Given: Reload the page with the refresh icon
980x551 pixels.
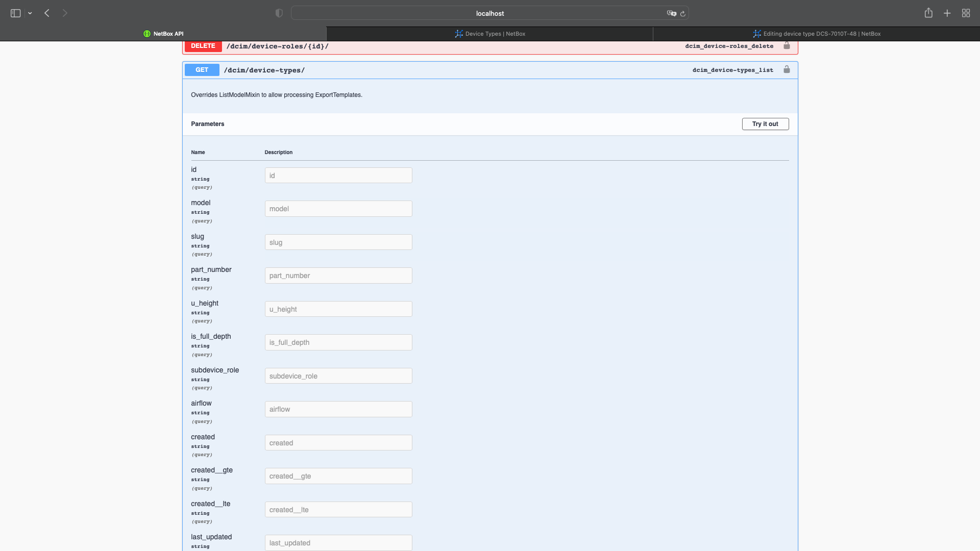Looking at the screenshot, I should pos(683,13).
